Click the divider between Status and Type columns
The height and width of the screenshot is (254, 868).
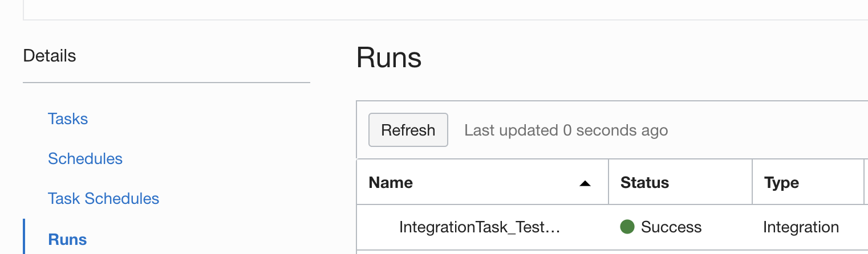(752, 183)
